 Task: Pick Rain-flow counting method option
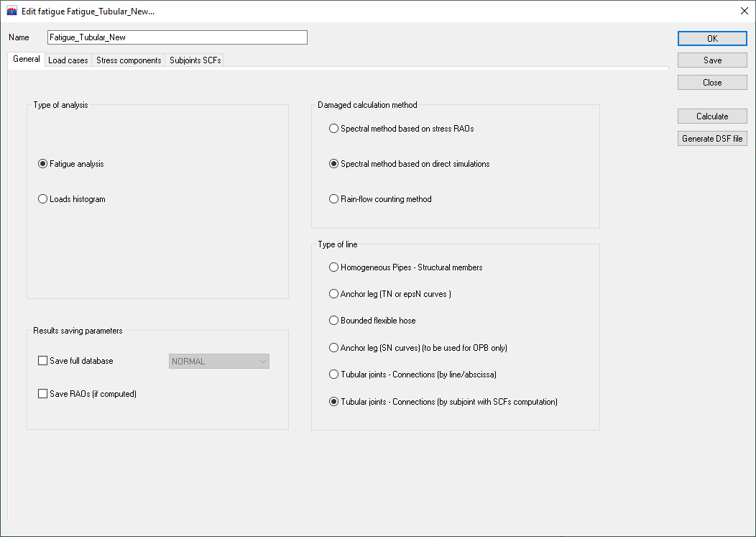coord(333,199)
